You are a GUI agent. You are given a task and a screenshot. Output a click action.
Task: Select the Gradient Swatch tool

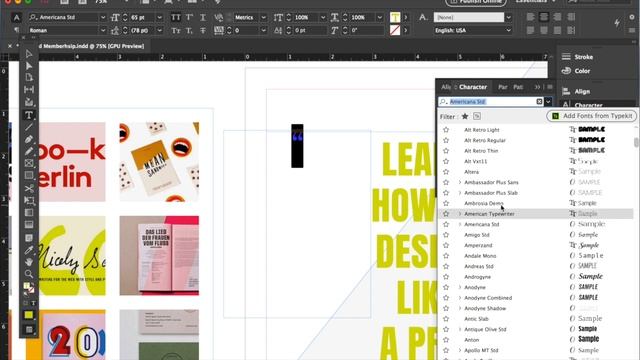pyautogui.click(x=29, y=213)
